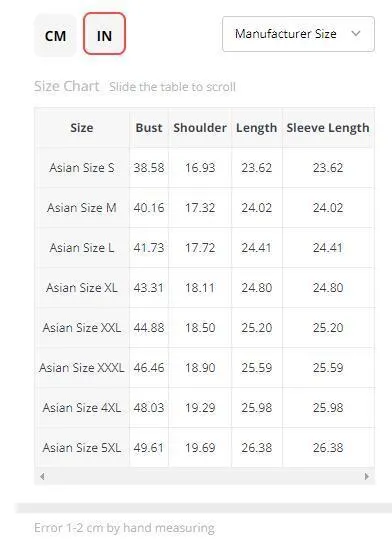
Task: Select the IN unit toggle
Action: [104, 34]
